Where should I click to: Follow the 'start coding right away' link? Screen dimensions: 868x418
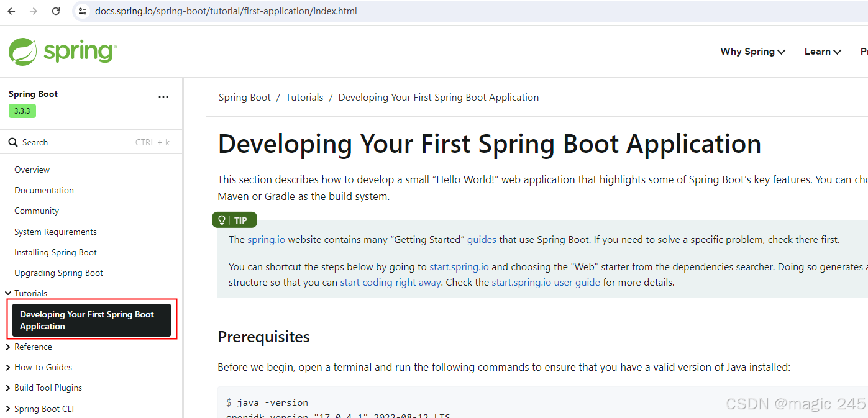(390, 282)
